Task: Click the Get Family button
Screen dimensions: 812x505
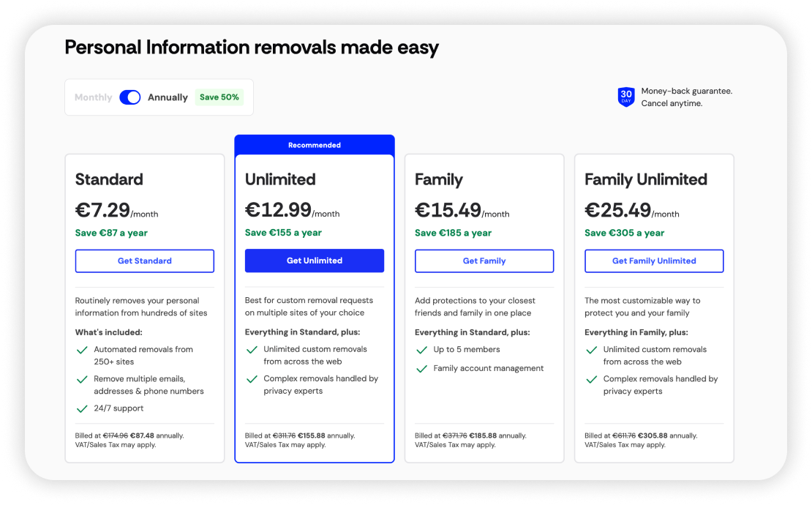Action: (484, 261)
